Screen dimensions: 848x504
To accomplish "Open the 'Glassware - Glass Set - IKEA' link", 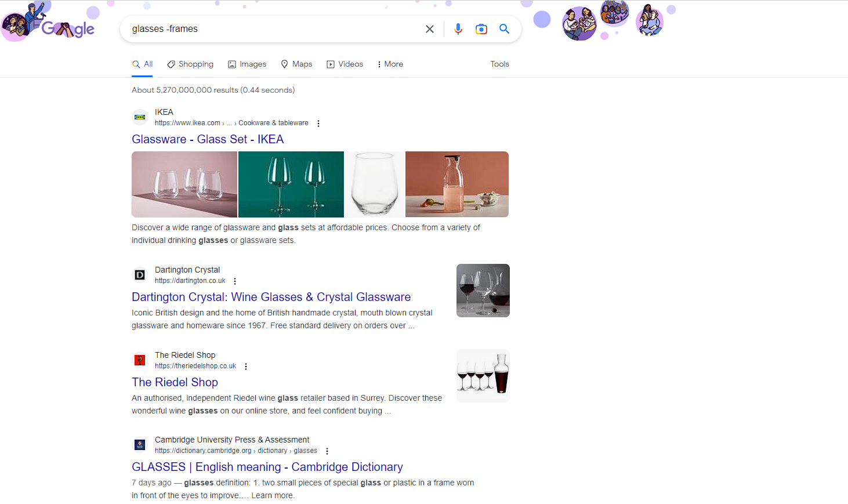I will 208,139.
